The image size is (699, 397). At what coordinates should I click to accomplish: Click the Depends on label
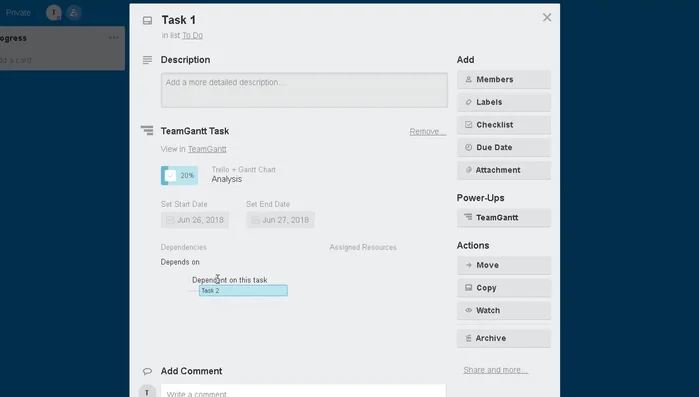(x=180, y=262)
